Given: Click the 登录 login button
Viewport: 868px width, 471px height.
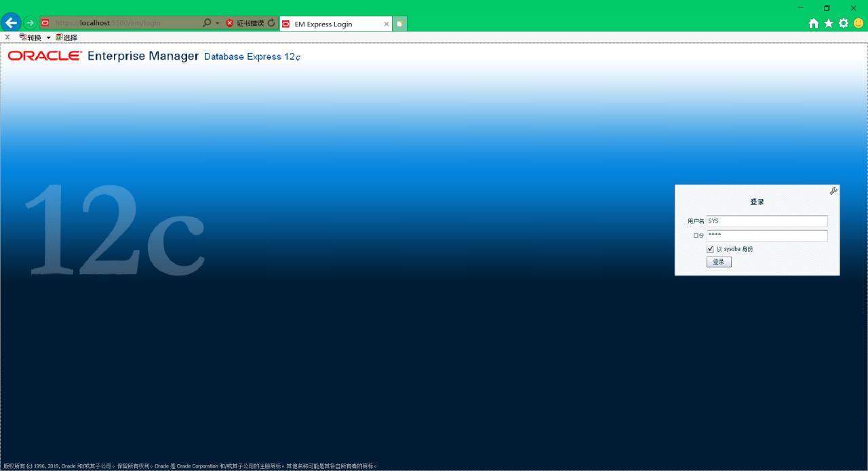Looking at the screenshot, I should [x=719, y=262].
